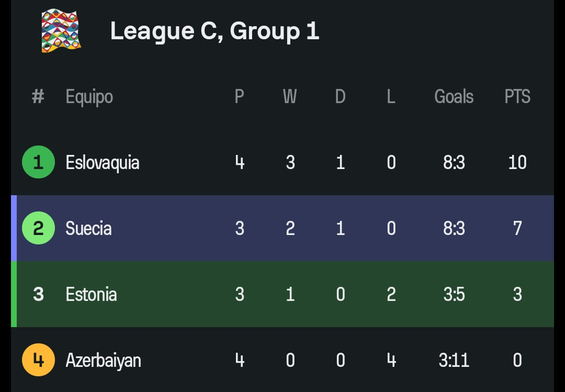Sort by the Goals column header
Screen dimensions: 565x392
(454, 97)
